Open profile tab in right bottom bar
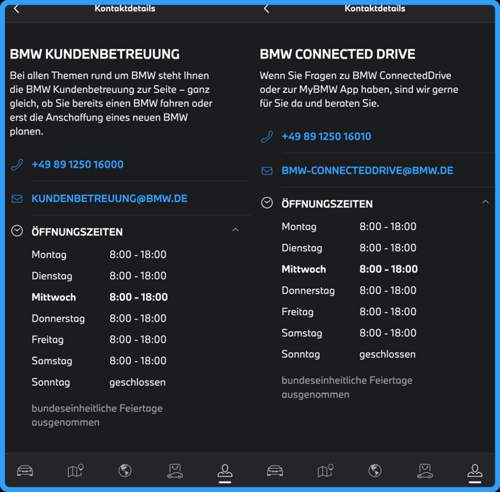This screenshot has height=492, width=500. (475, 471)
